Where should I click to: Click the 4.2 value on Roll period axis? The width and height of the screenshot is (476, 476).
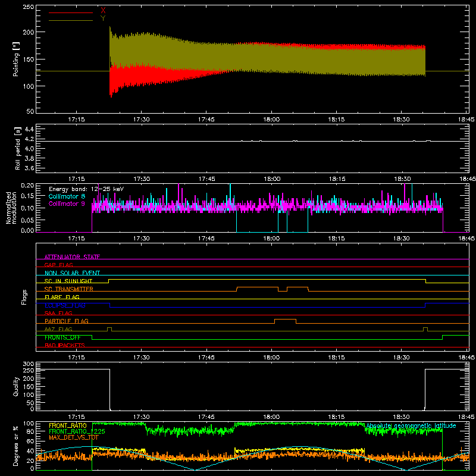click(29, 139)
